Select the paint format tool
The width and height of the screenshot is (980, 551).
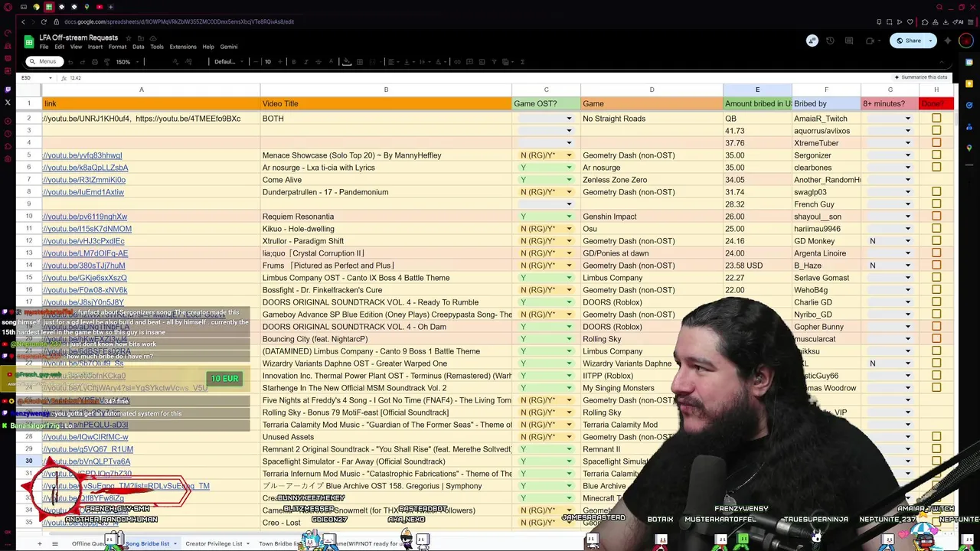tap(107, 62)
